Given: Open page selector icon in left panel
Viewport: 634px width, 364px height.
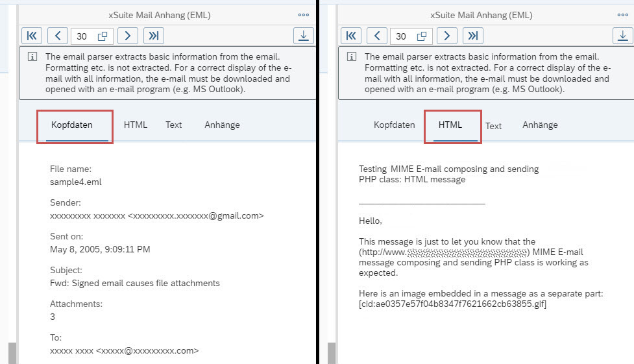Looking at the screenshot, I should point(103,36).
